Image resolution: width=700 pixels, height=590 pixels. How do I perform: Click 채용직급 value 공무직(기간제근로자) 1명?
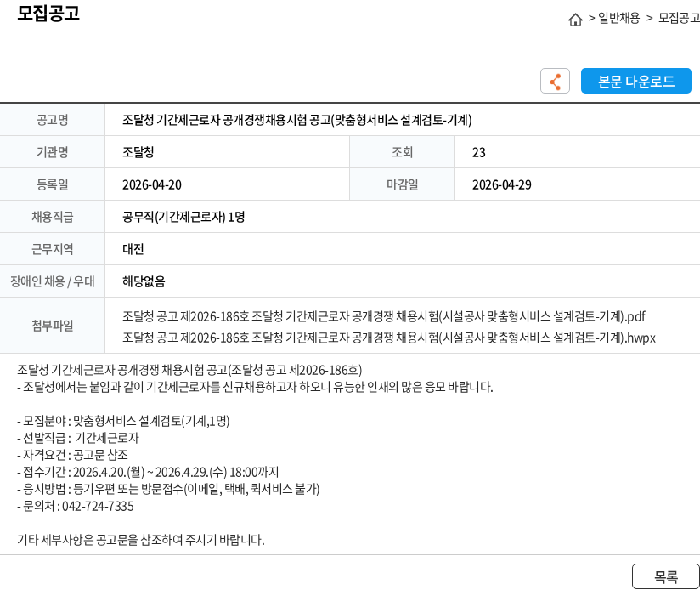pos(183,217)
